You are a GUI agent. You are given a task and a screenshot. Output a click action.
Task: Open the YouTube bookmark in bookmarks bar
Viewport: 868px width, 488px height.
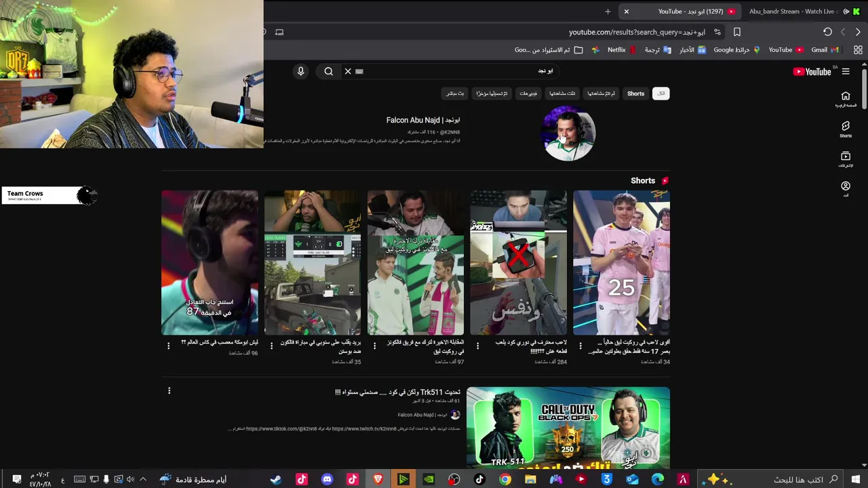[785, 49]
